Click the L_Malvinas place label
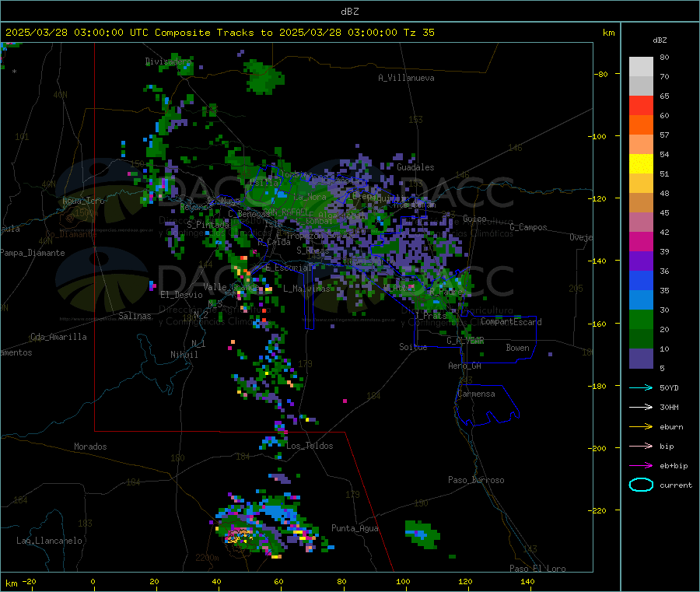Screen dimensions: 700x592 [x=306, y=289]
